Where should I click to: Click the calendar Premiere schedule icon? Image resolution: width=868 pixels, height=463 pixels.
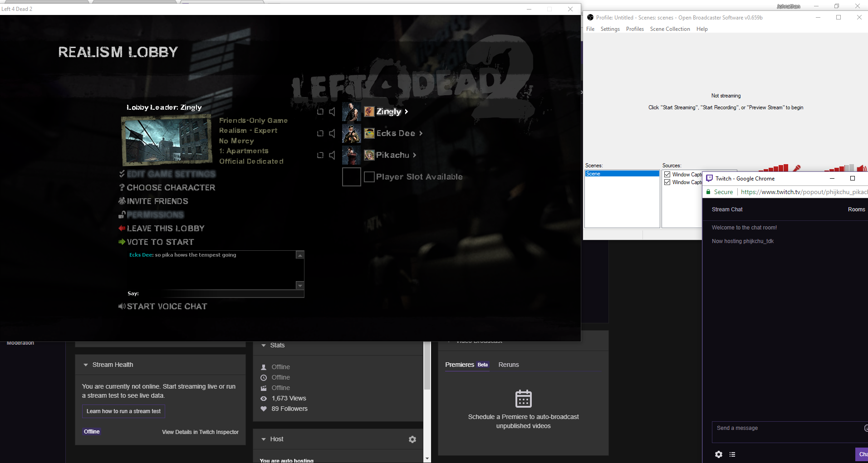click(x=524, y=399)
